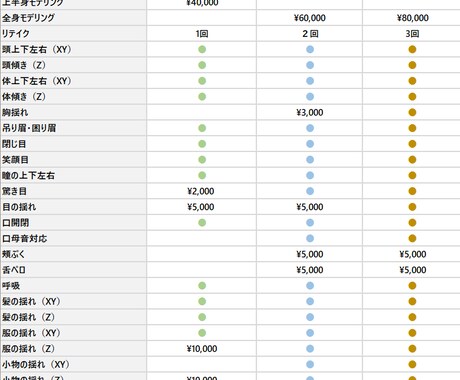Click the 服の揺れ（XY） row label
Screen dimensions: 460x380
[31, 333]
